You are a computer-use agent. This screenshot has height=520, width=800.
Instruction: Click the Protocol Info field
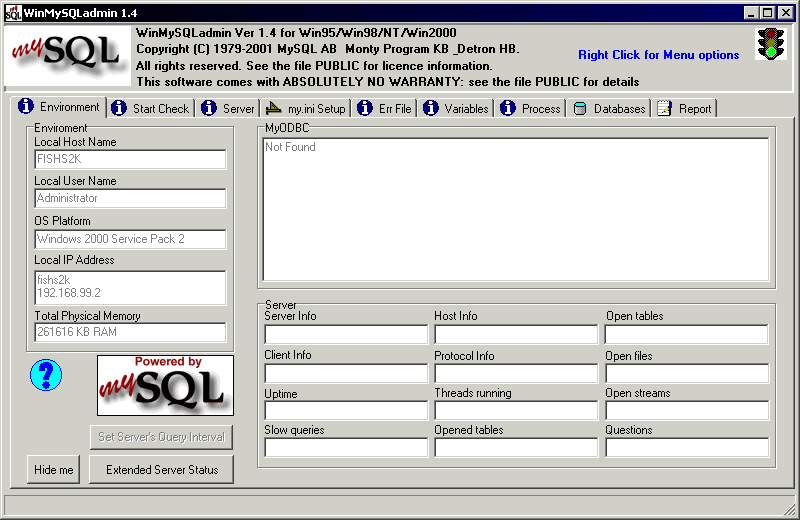516,374
